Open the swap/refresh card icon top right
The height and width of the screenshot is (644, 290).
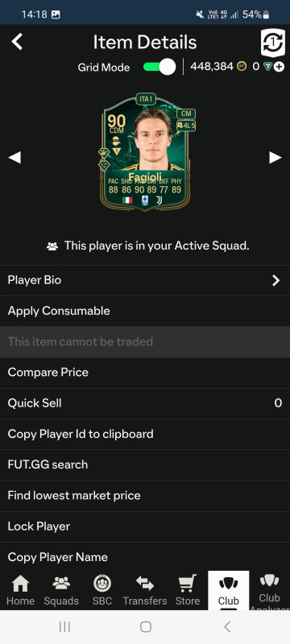(273, 43)
